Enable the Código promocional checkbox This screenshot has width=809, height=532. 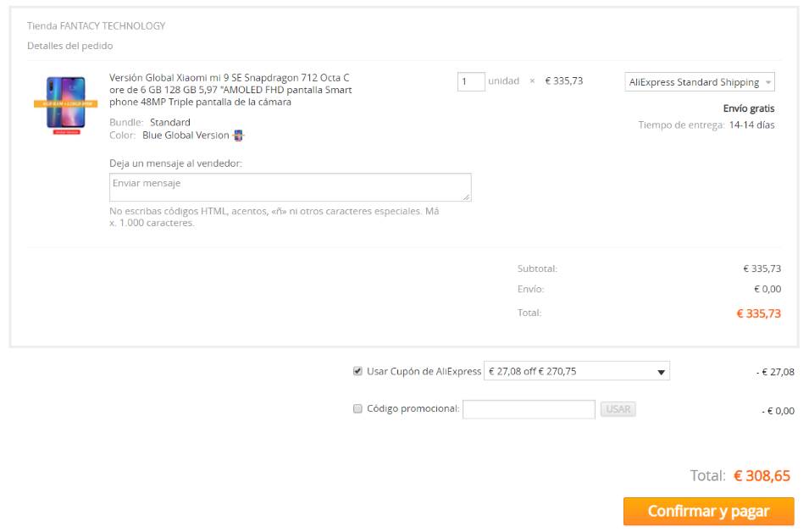click(357, 409)
